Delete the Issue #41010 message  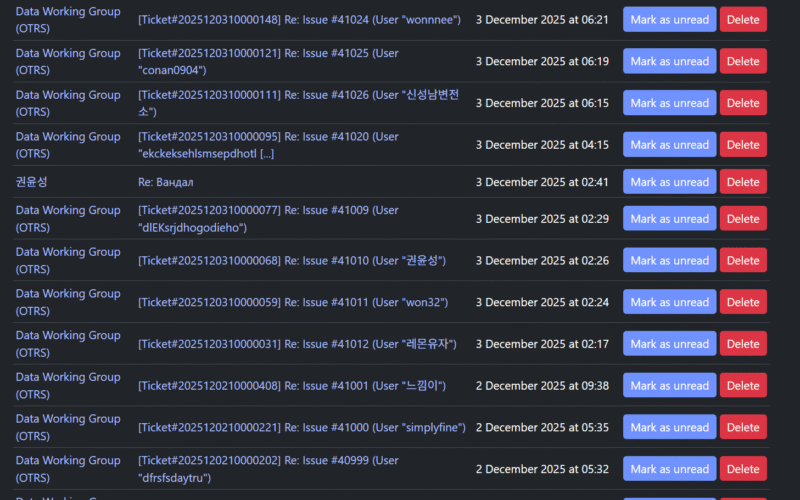pos(743,260)
